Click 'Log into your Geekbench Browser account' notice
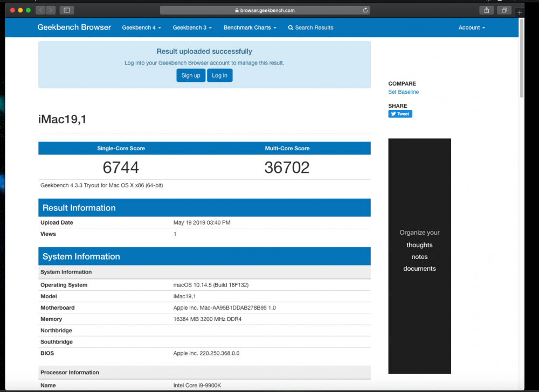 [x=204, y=63]
